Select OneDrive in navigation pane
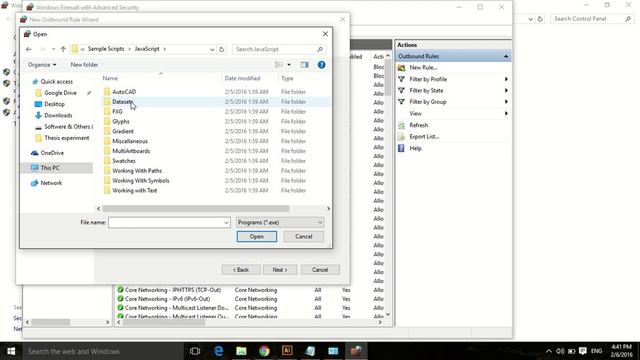Screen dimensions: 640x360 [52, 153]
